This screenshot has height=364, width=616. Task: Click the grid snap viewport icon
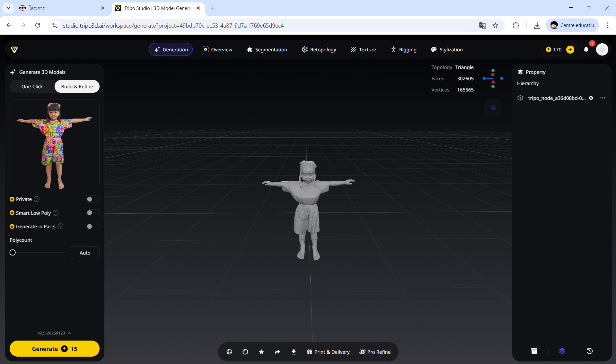[493, 107]
